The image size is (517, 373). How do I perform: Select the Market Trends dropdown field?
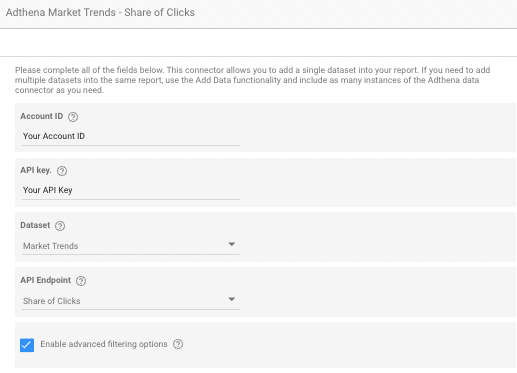pyautogui.click(x=131, y=246)
